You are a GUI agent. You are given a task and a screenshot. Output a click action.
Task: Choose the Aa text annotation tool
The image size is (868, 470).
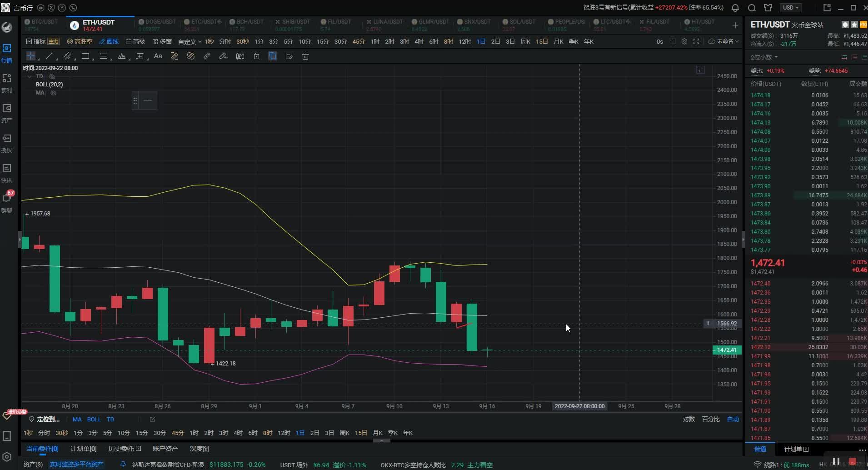tap(158, 56)
